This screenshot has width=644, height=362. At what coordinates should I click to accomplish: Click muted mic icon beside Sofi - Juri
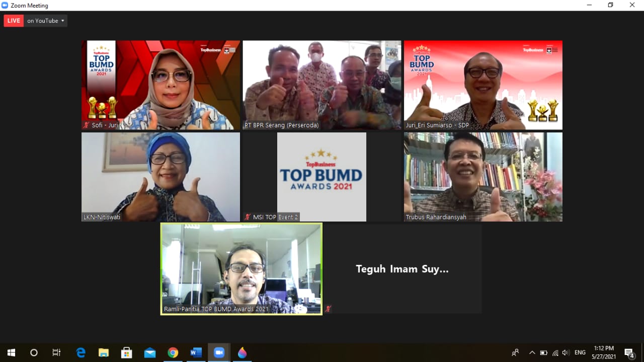pos(86,125)
